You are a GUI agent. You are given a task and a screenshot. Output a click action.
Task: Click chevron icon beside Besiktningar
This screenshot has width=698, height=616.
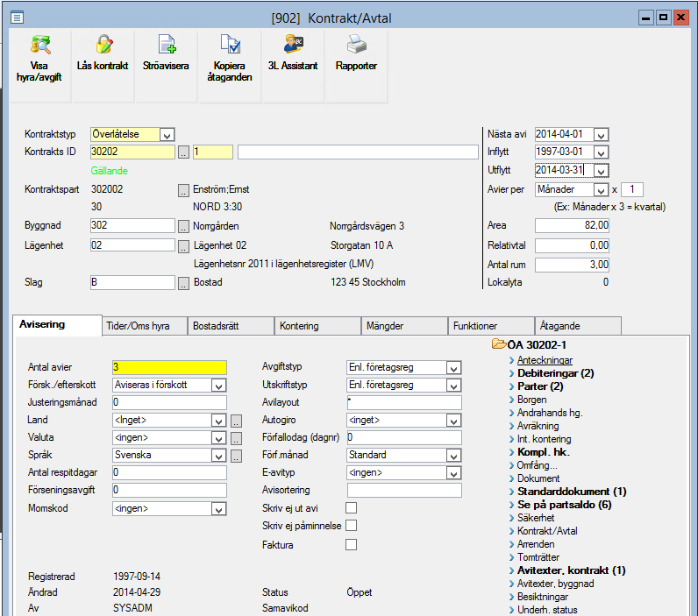pos(511,597)
